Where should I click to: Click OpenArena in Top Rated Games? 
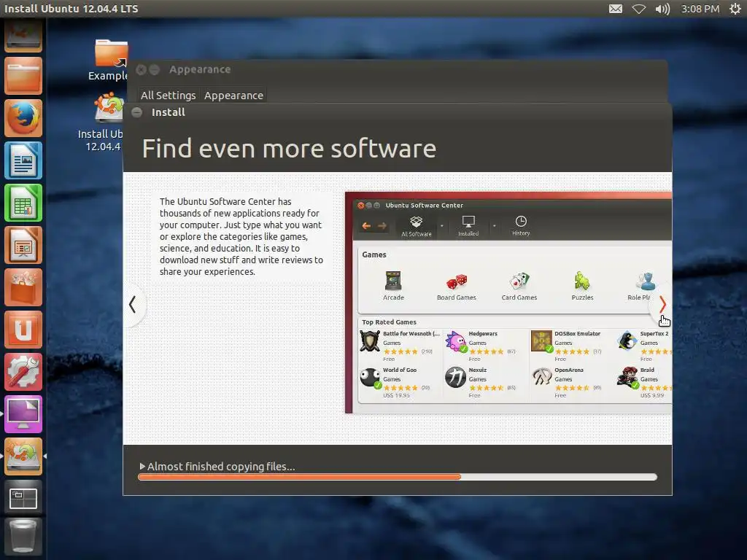pos(566,382)
